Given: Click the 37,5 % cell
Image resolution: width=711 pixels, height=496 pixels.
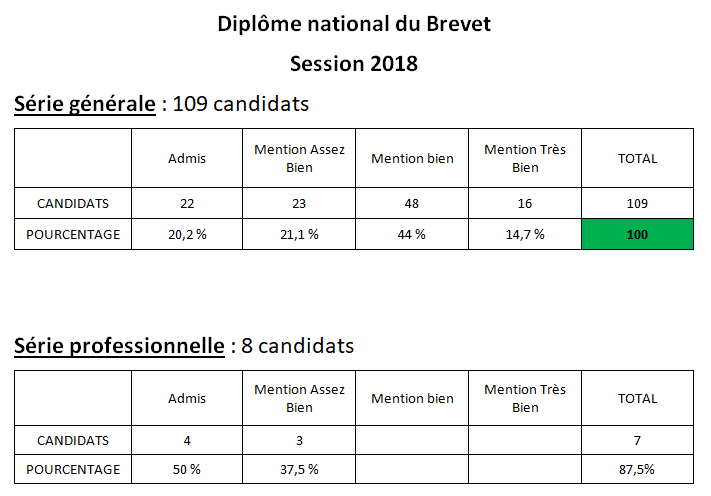Looking at the screenshot, I should point(299,469).
